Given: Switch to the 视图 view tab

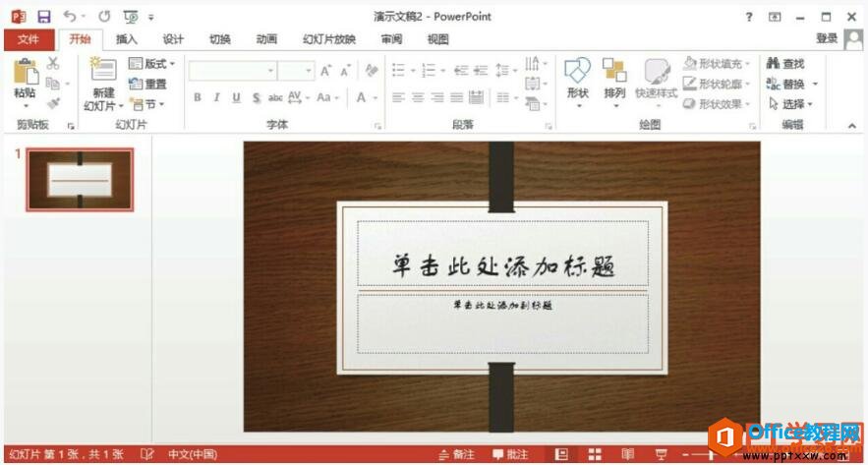Looking at the screenshot, I should (x=437, y=39).
